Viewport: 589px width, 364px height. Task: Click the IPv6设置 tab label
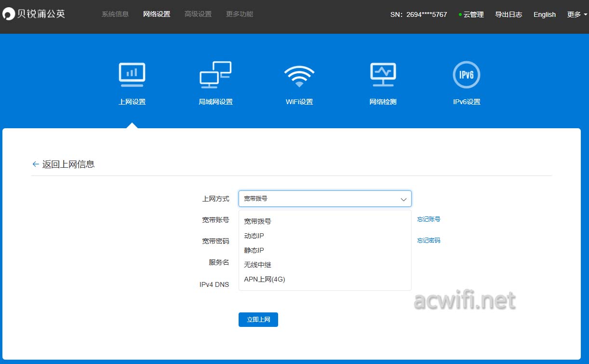467,102
